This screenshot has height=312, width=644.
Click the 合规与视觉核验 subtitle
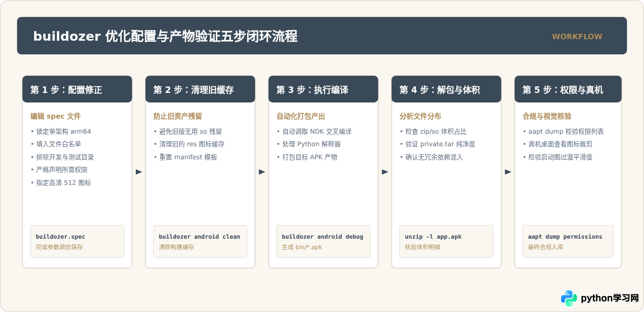pyautogui.click(x=547, y=116)
